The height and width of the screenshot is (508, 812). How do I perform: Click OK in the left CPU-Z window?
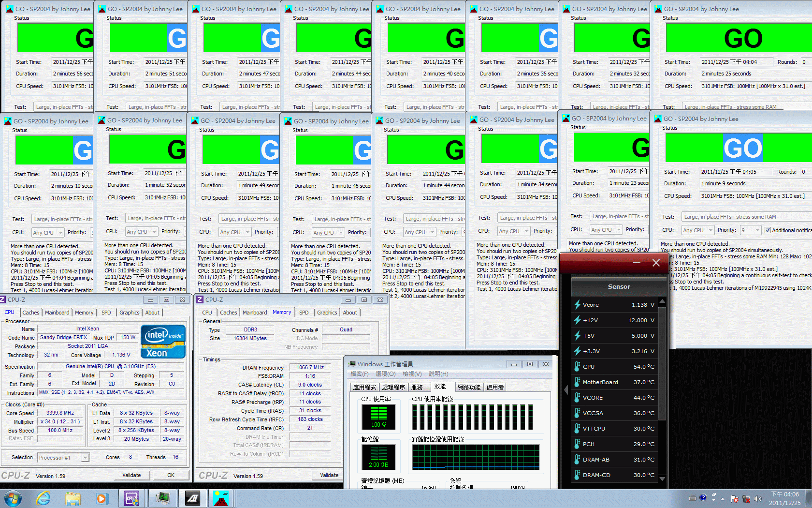171,475
